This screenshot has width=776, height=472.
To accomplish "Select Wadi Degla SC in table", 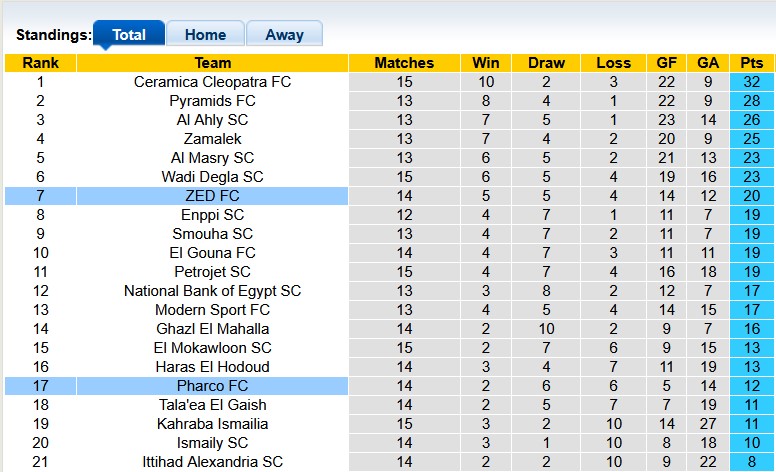I will tap(212, 177).
